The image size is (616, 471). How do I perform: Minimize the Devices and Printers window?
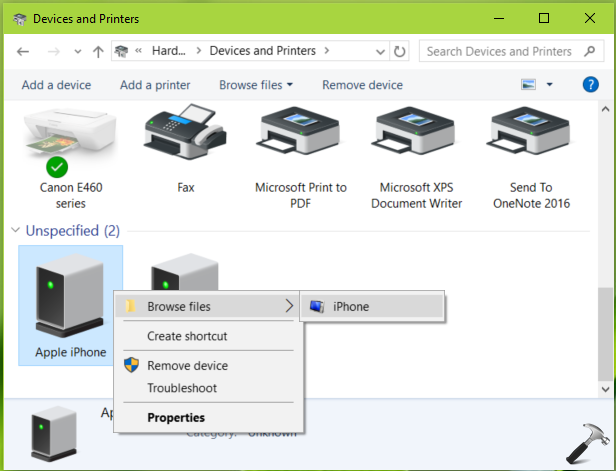click(499, 18)
